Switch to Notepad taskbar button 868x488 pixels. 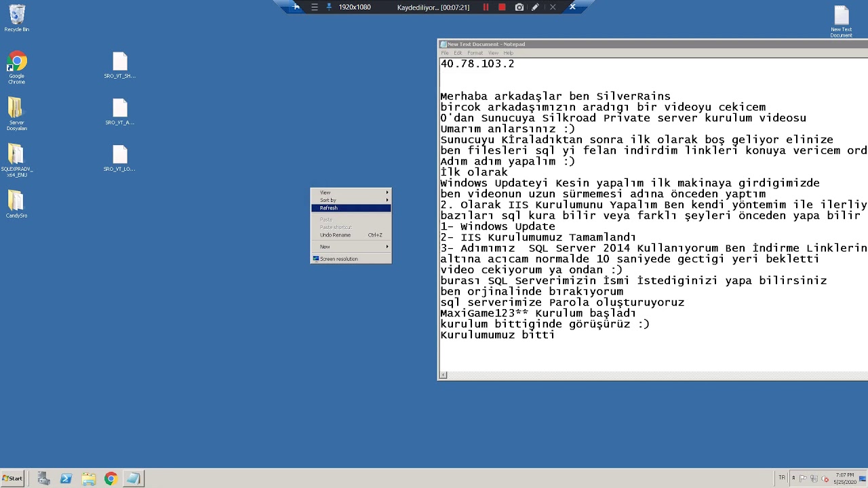click(x=133, y=479)
